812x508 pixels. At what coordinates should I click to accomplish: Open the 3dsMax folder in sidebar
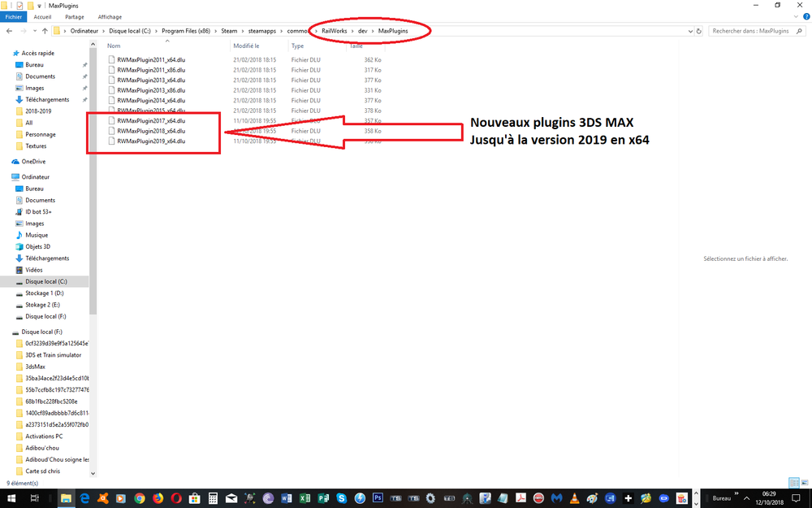click(x=35, y=367)
